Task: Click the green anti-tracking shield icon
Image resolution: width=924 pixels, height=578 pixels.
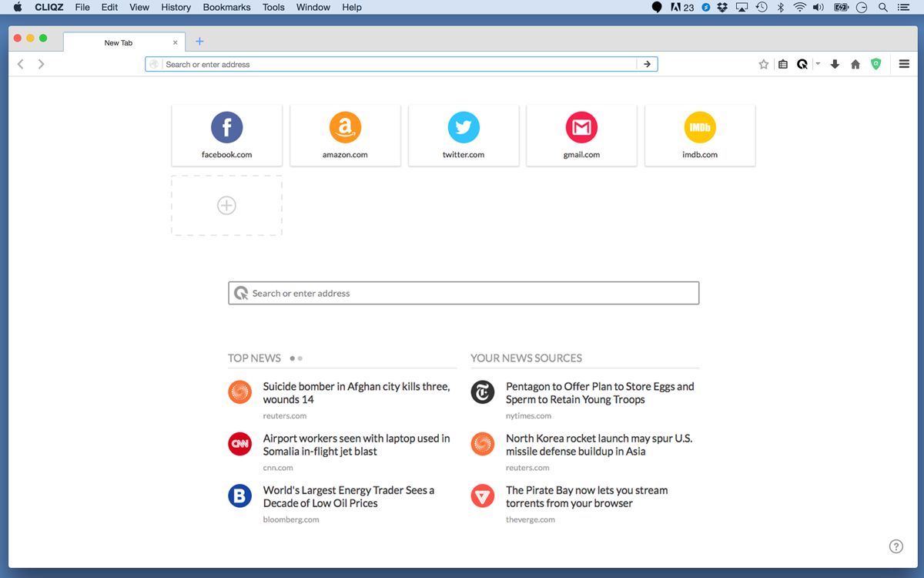Action: point(875,65)
